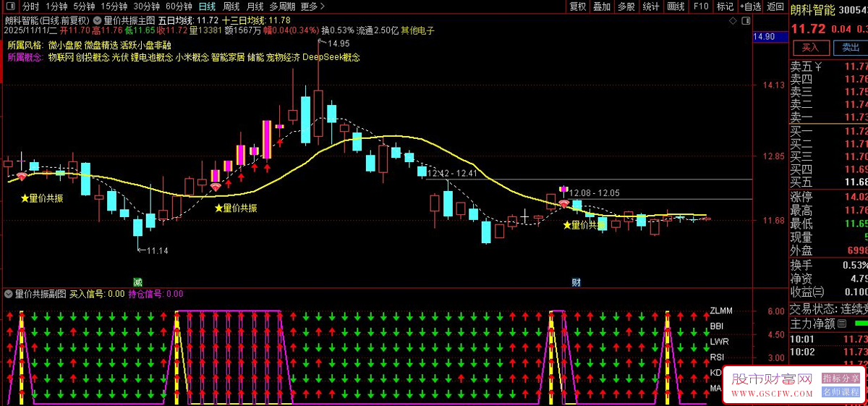Click the 涨停 limit-up price row
Viewport: 868px width, 406px height.
pyautogui.click(x=829, y=197)
